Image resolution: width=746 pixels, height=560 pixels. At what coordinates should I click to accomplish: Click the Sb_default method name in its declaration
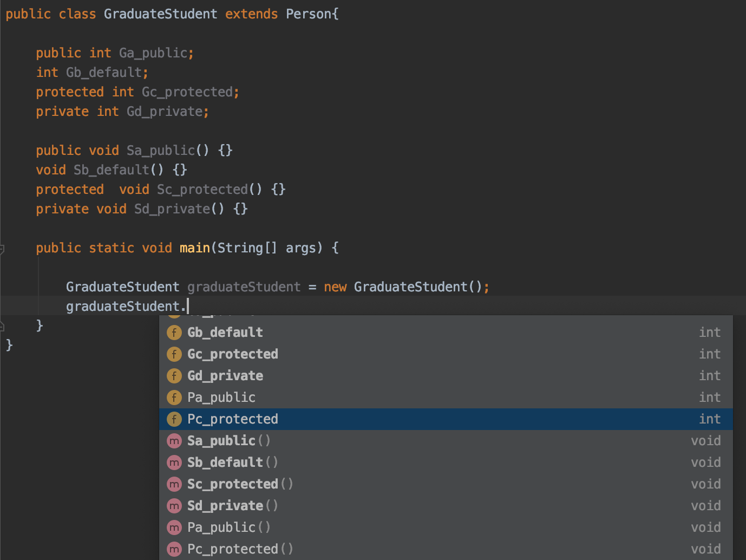[x=112, y=170]
